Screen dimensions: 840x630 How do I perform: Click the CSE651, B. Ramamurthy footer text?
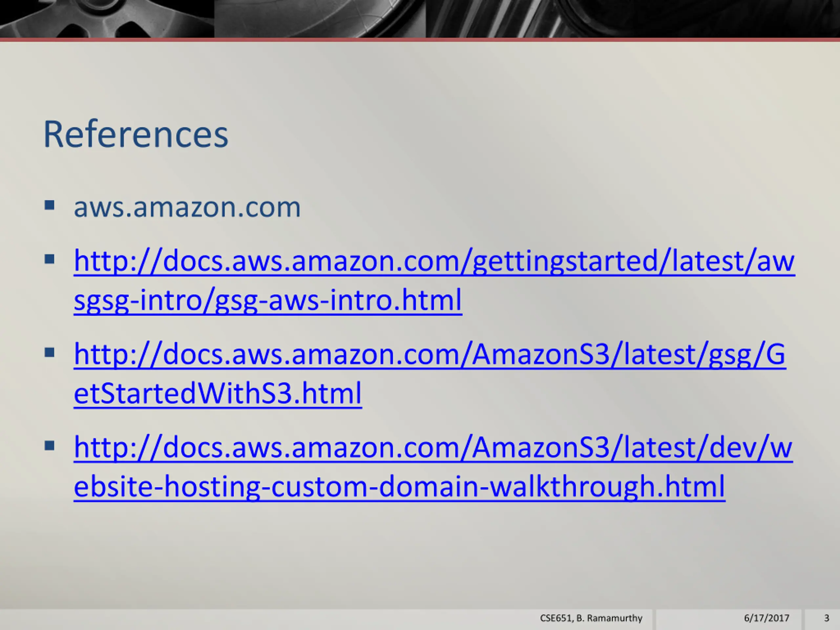click(591, 619)
